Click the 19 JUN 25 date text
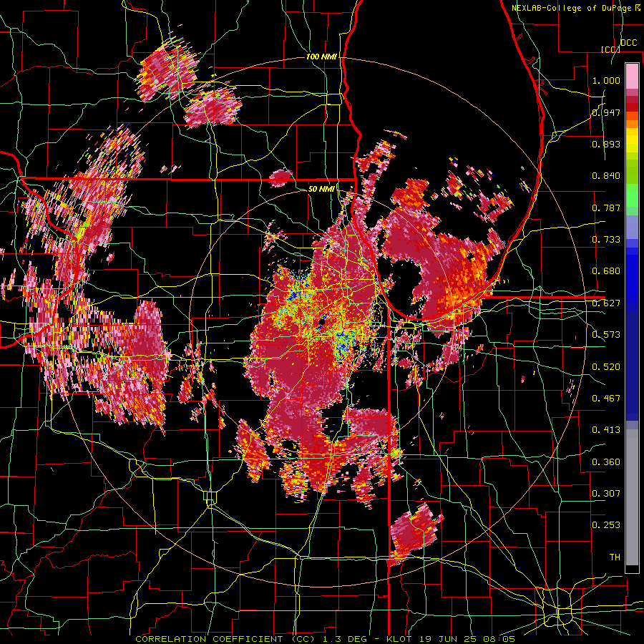644x644 pixels. 447,639
